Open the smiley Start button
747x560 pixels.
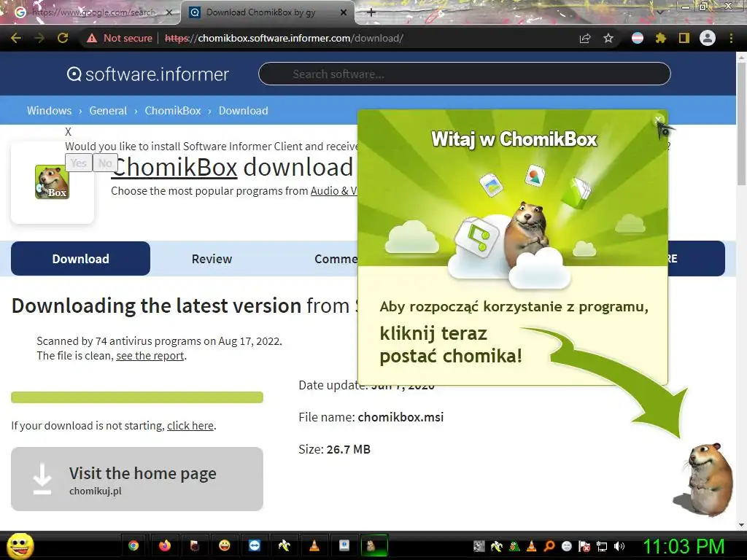pyautogui.click(x=20, y=545)
